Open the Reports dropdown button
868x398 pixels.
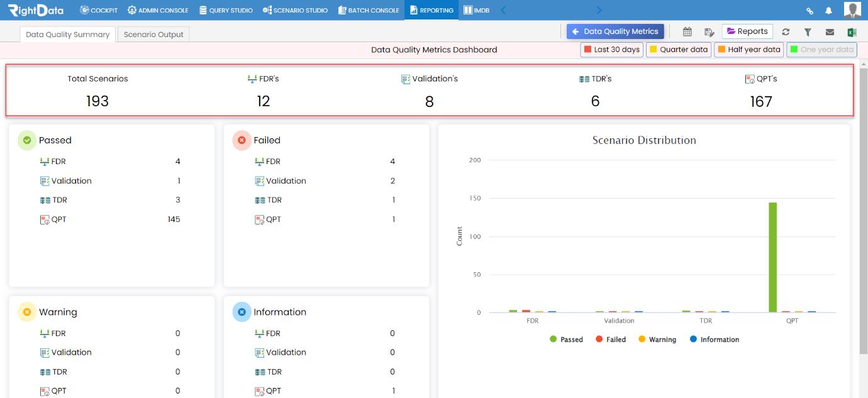click(747, 31)
